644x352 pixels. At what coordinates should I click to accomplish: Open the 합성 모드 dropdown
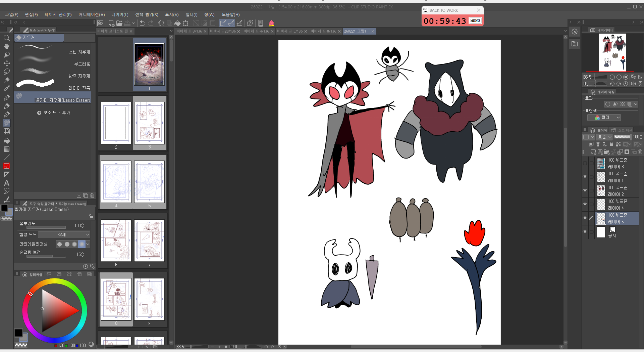[64, 234]
